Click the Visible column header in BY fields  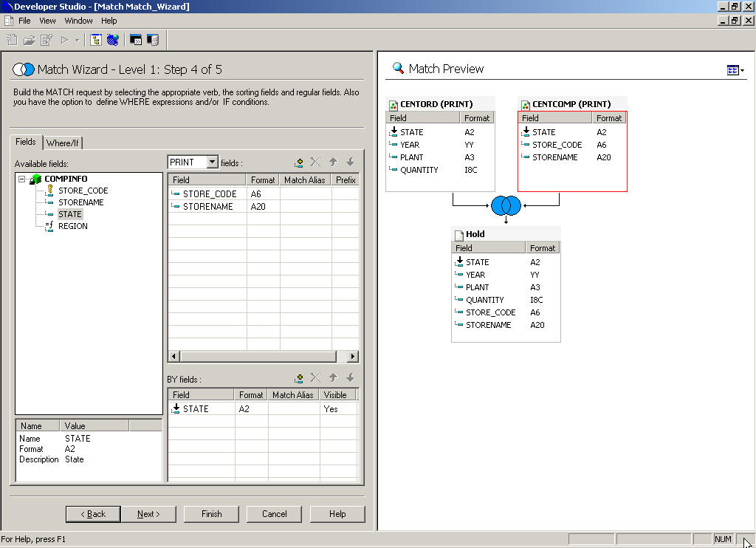click(338, 395)
